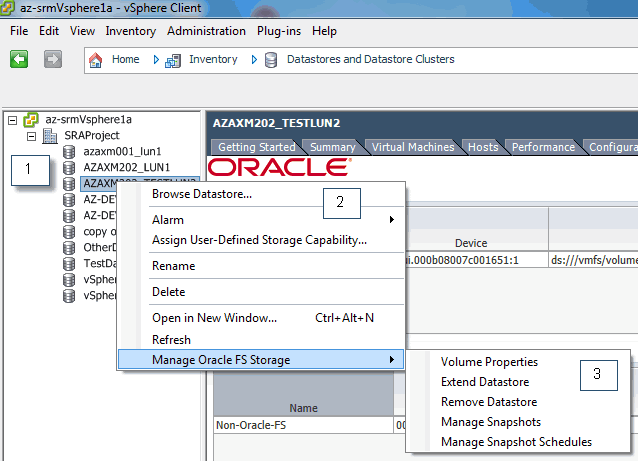The height and width of the screenshot is (461, 638).
Task: Choose Volume Properties in submenu
Action: [x=489, y=362]
